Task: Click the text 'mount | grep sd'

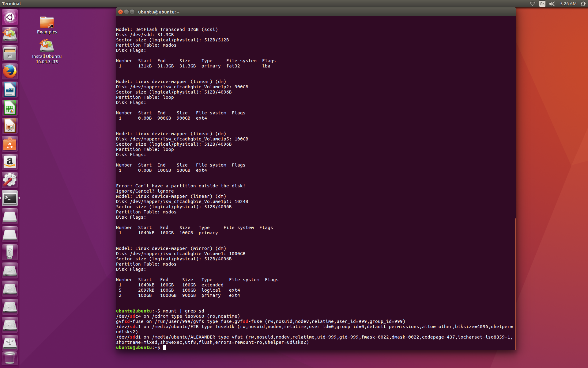Action: pyautogui.click(x=183, y=311)
